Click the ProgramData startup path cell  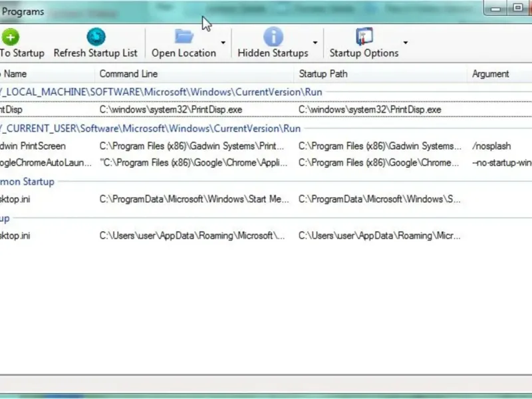coord(380,199)
